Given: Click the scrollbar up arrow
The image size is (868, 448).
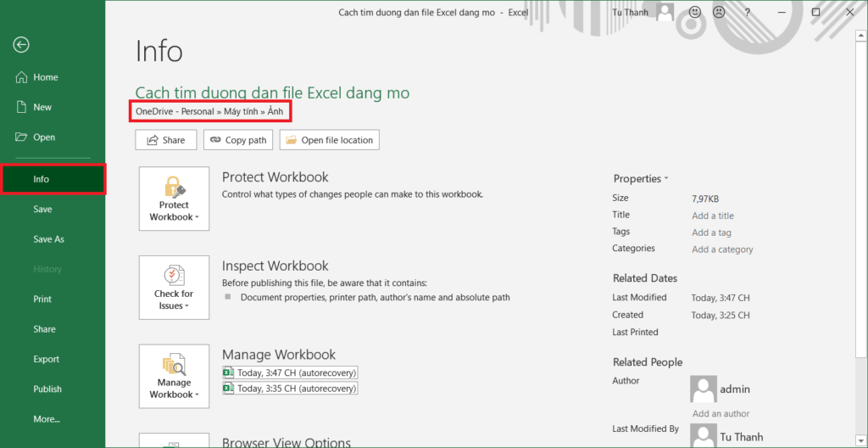Looking at the screenshot, I should (861, 36).
